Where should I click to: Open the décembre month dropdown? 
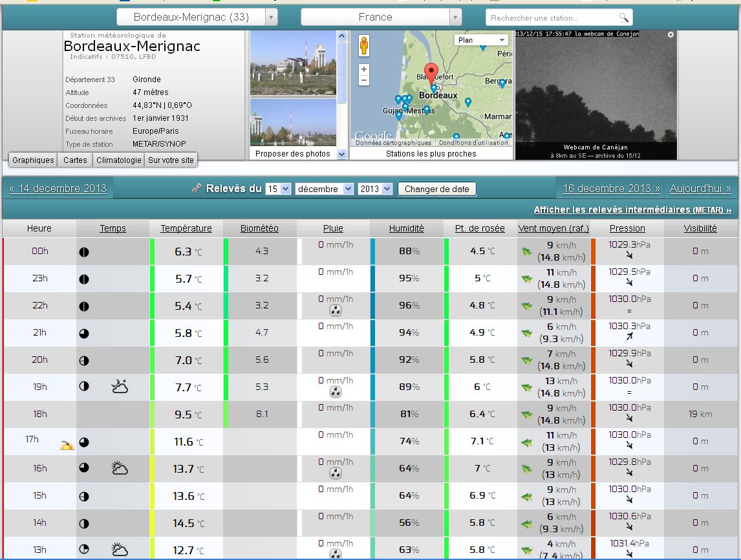pos(324,189)
